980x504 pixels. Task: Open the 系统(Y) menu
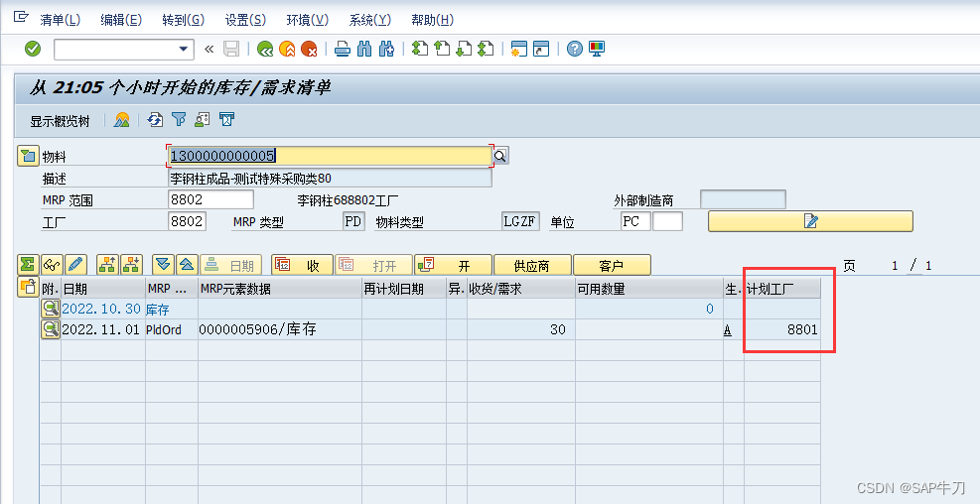369,20
